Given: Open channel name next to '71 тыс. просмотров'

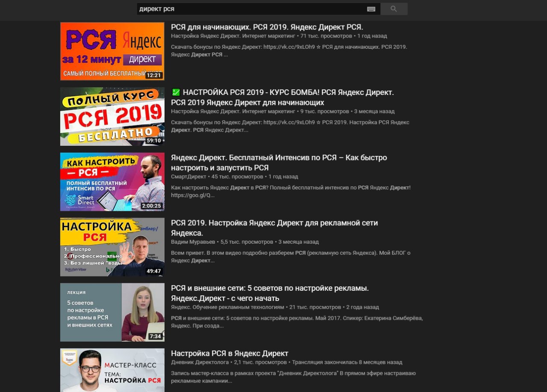Looking at the screenshot, I should pos(233,36).
